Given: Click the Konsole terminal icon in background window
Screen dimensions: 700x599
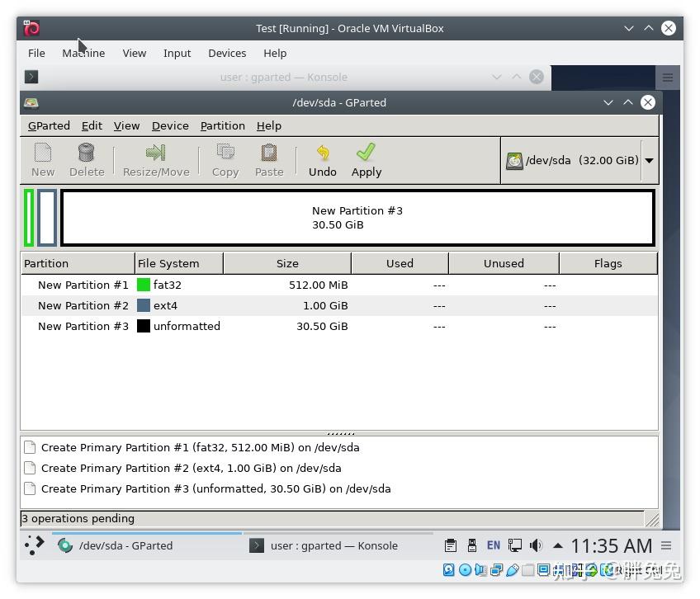Looking at the screenshot, I should click(31, 77).
